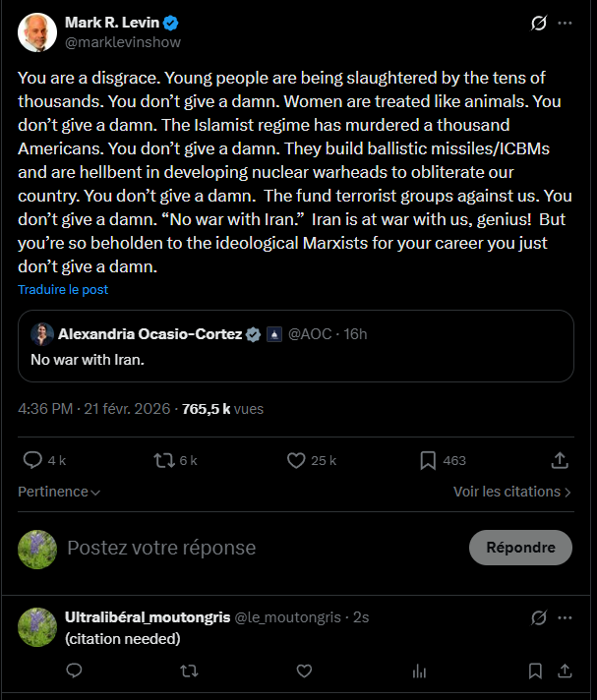The width and height of the screenshot is (597, 700).
Task: Like the citation needed comment
Action: pyautogui.click(x=304, y=671)
